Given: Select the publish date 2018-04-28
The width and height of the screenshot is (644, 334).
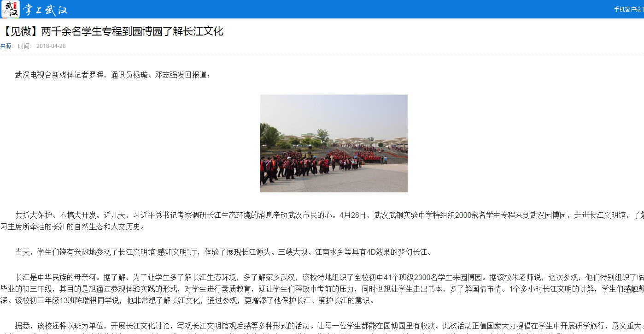Looking at the screenshot, I should (51, 46).
